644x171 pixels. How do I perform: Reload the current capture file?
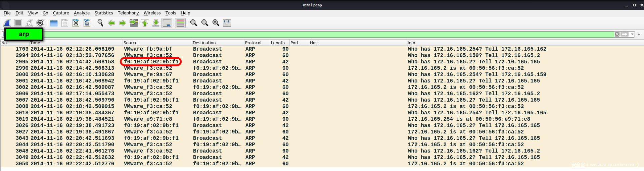tap(87, 23)
